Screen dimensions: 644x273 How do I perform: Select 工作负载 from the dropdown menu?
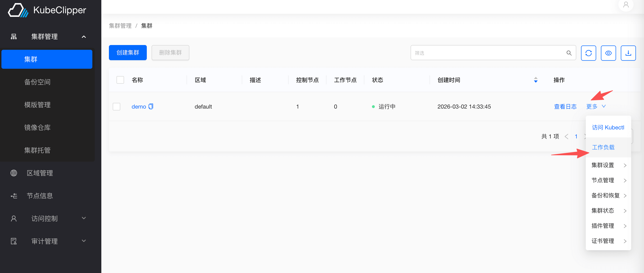[x=603, y=147]
